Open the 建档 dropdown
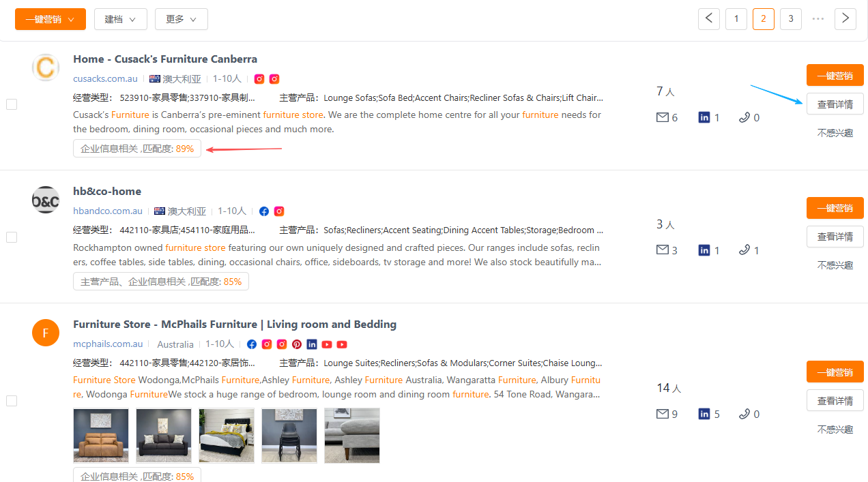Screen dimensions: 868x482 pos(121,19)
